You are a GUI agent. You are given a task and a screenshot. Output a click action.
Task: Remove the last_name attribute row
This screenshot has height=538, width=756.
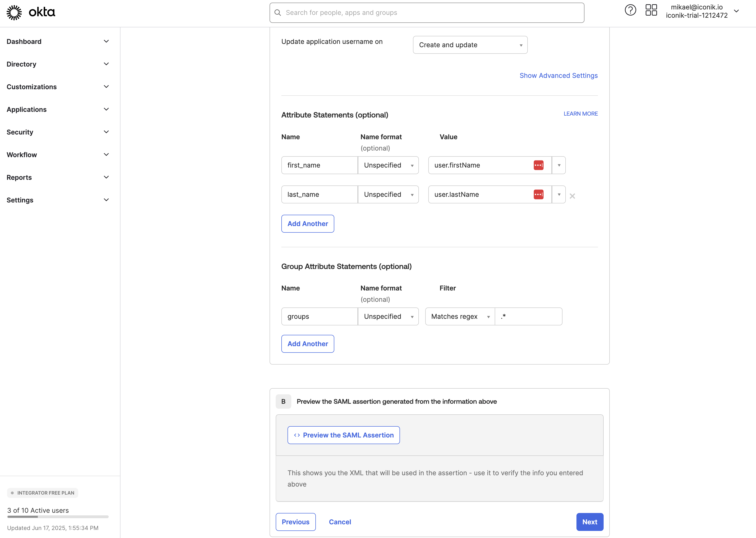572,196
